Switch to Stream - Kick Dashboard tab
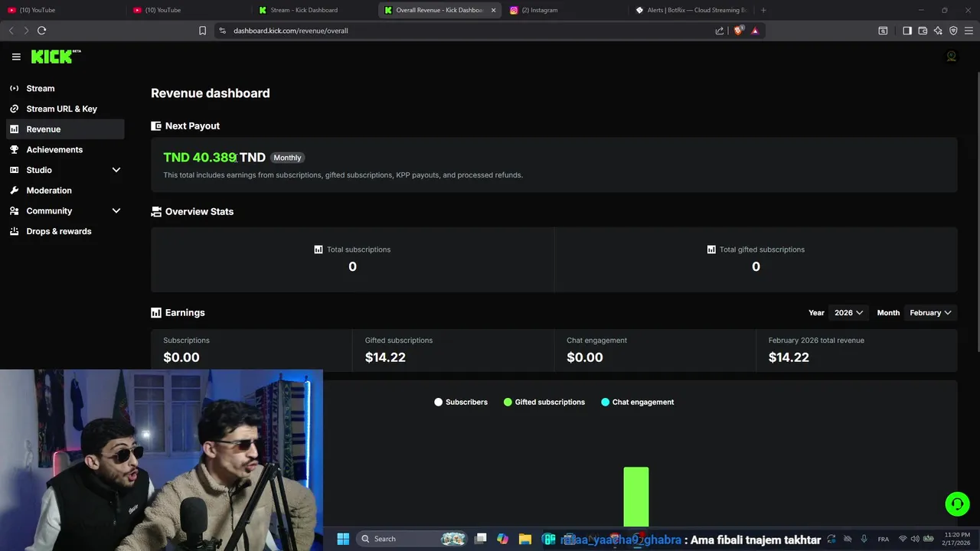The height and width of the screenshot is (551, 980). 314,10
